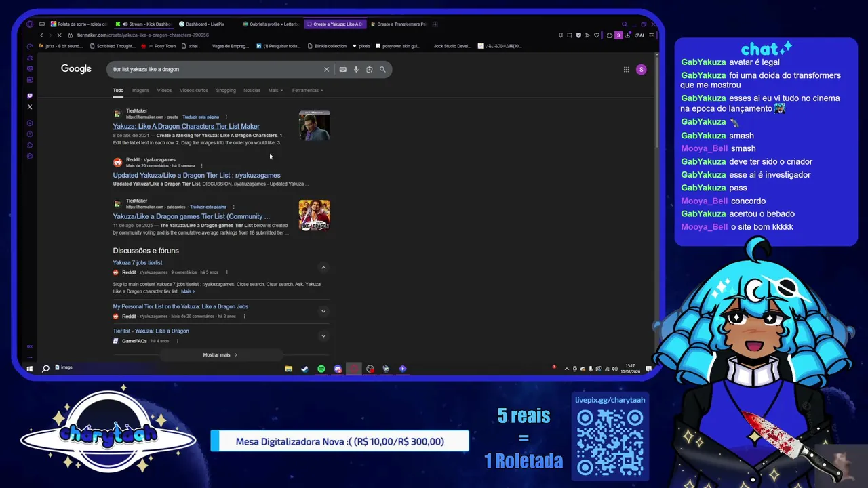Open File Explorer from the taskbar
This screenshot has height=488, width=868.
point(288,369)
